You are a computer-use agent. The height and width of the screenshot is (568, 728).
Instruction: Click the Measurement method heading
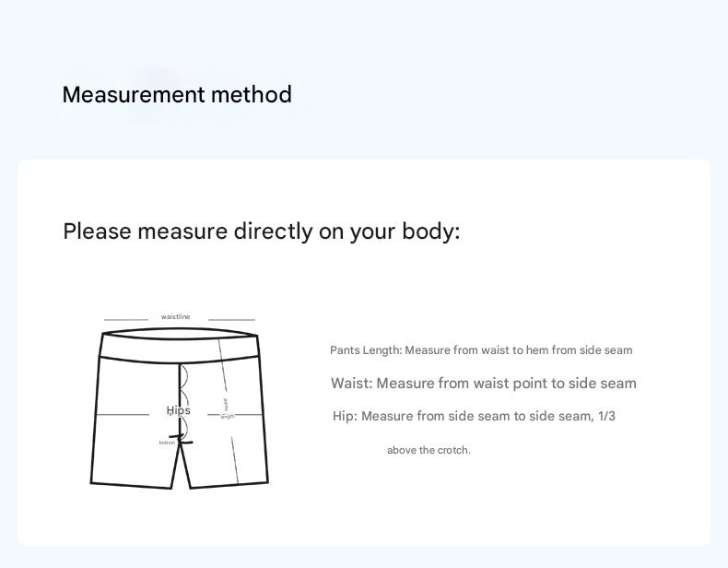coord(177,95)
